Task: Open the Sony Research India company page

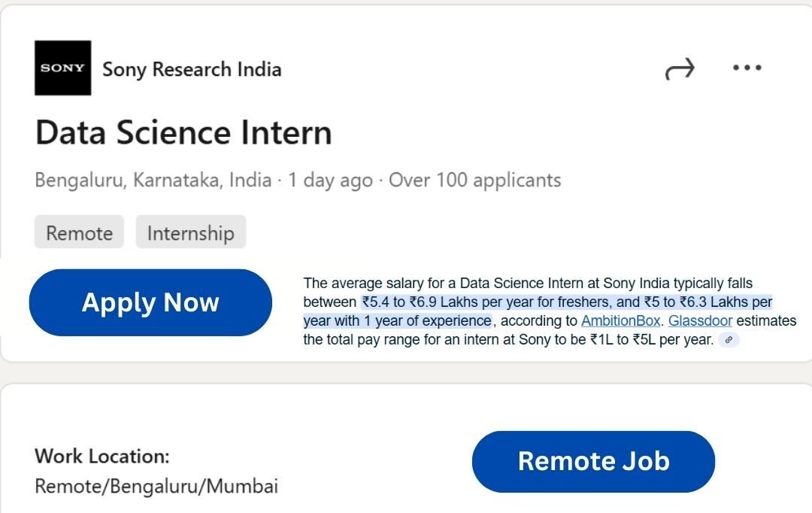Action: click(x=192, y=70)
